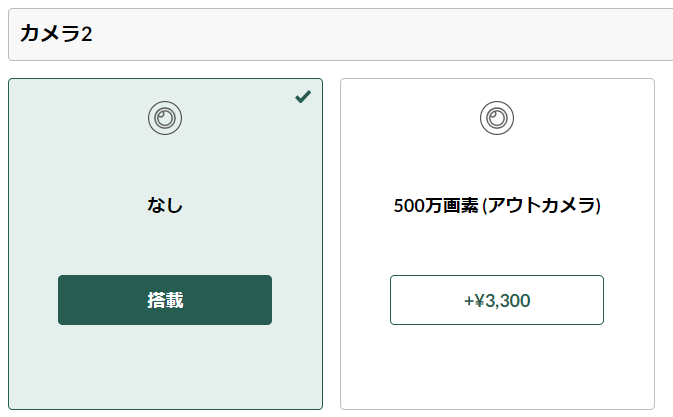Click blank area below the 搭載 button
Screen dimensions: 673x417
pos(165,365)
